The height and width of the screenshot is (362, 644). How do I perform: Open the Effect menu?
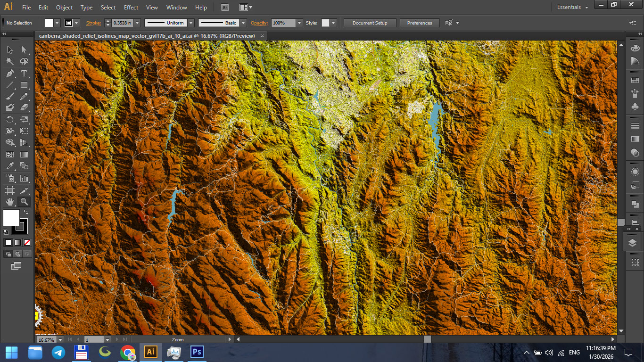point(131,7)
